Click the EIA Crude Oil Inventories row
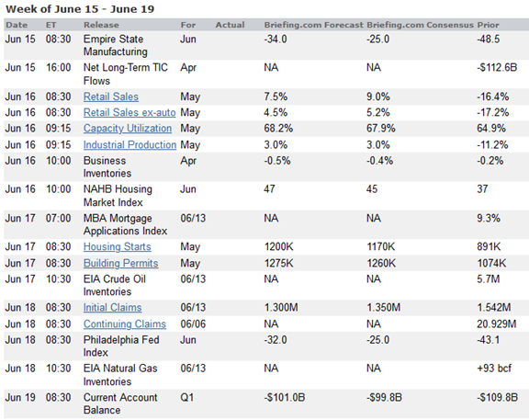Image resolution: width=529 pixels, height=420 pixels. tap(266, 286)
